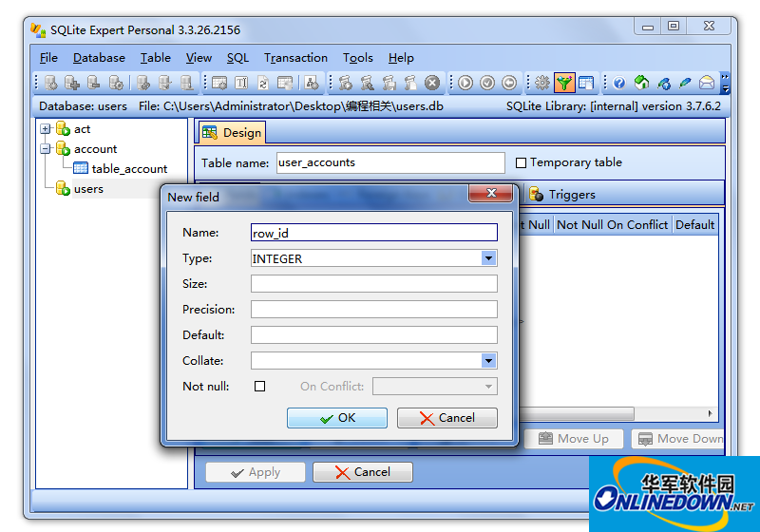Click the Apply button below design

[x=256, y=472]
